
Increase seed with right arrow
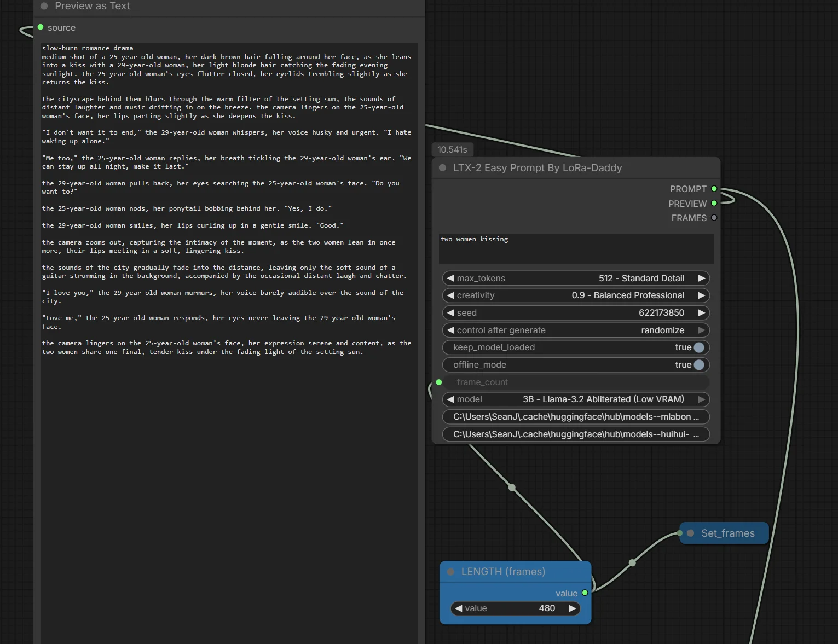[x=701, y=313]
